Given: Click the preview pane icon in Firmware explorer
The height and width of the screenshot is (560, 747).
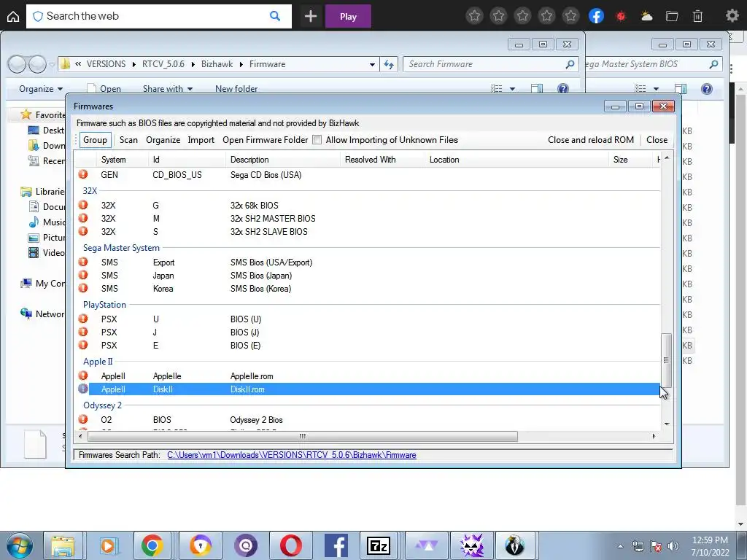Looking at the screenshot, I should click(537, 88).
